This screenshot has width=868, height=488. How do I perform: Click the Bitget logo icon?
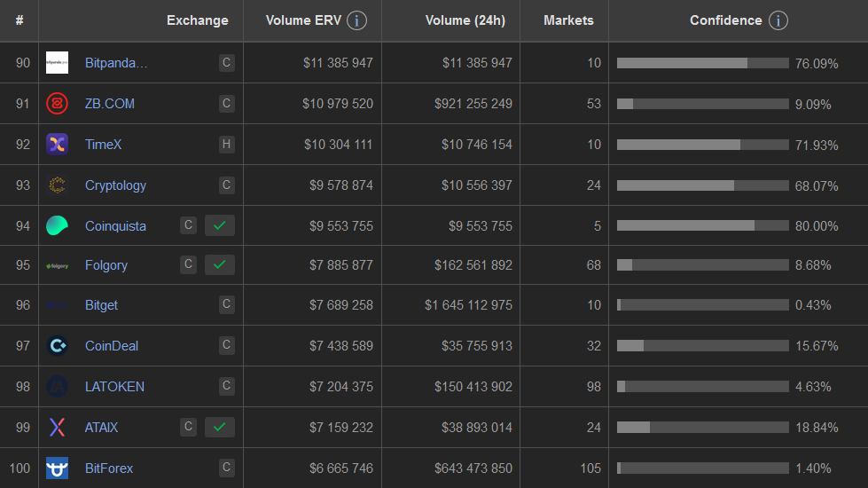point(57,304)
